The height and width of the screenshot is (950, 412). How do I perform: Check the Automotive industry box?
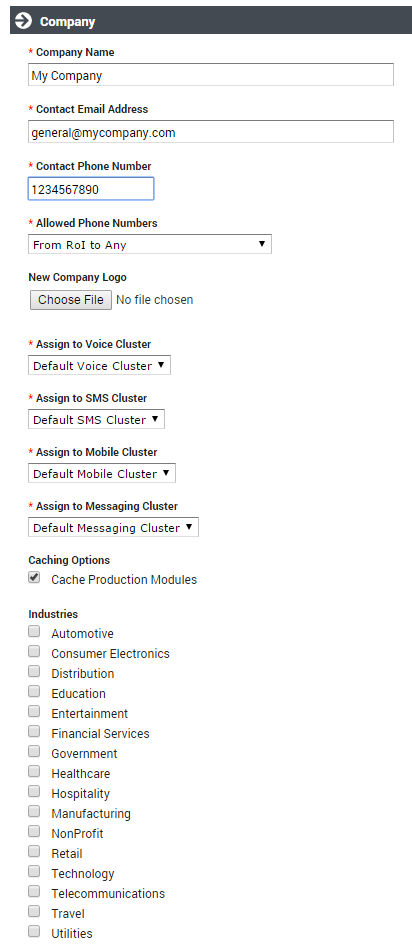click(x=34, y=631)
